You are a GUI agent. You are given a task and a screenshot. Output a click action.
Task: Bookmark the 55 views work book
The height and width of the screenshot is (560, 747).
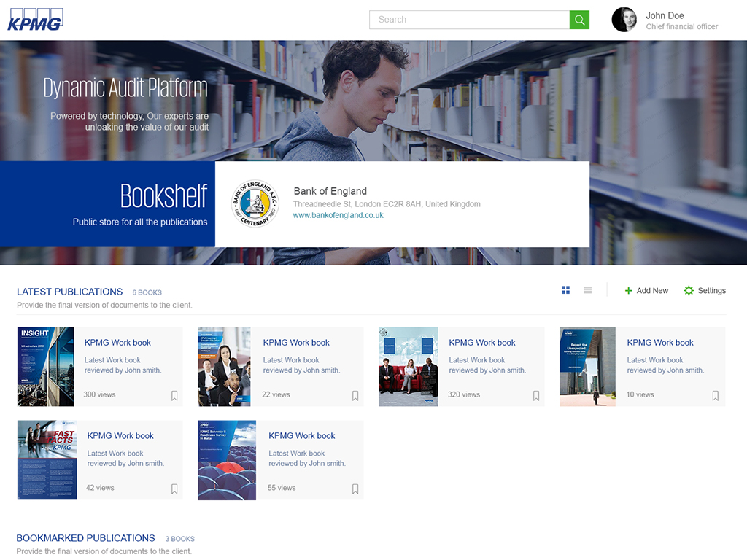355,489
